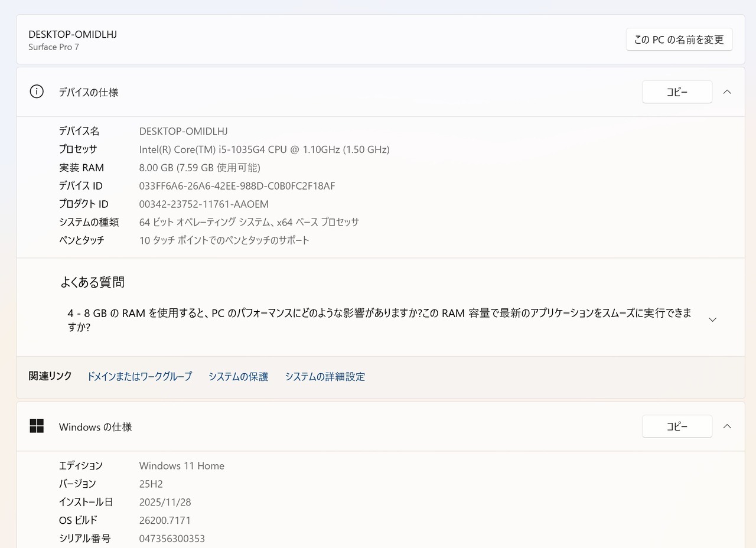This screenshot has width=756, height=548.
Task: Open the システムの保護 link
Action: (238, 377)
